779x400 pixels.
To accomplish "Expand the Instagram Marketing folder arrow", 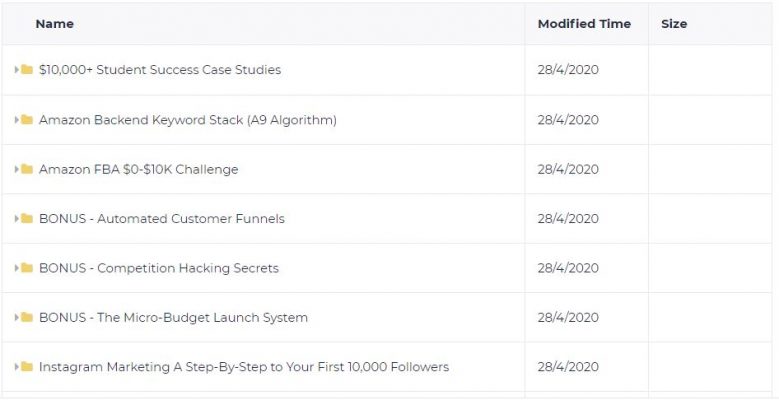I will pos(16,367).
